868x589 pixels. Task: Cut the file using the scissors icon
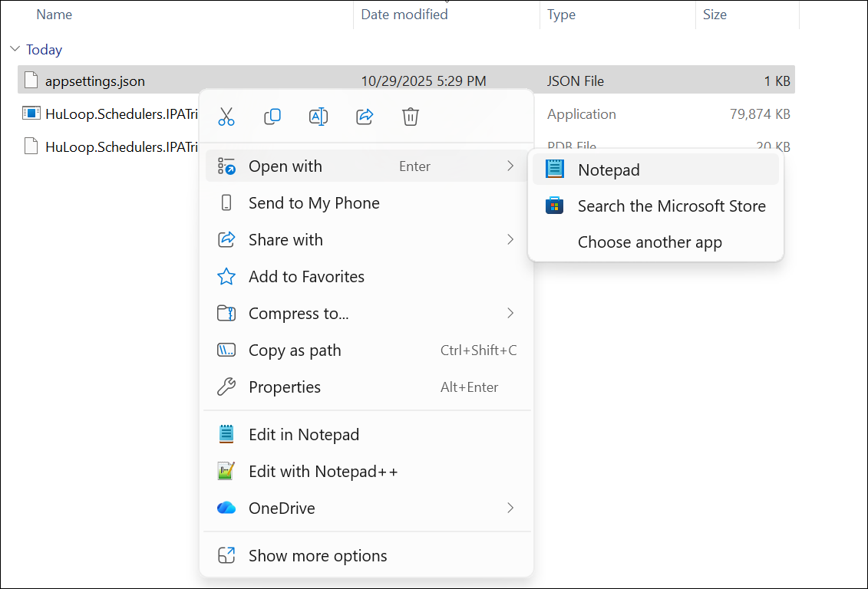tap(226, 117)
